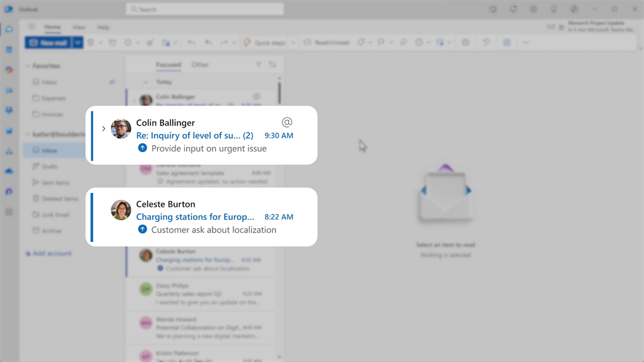Open the New mail dropdown arrow
The height and width of the screenshot is (362, 644).
click(x=77, y=43)
